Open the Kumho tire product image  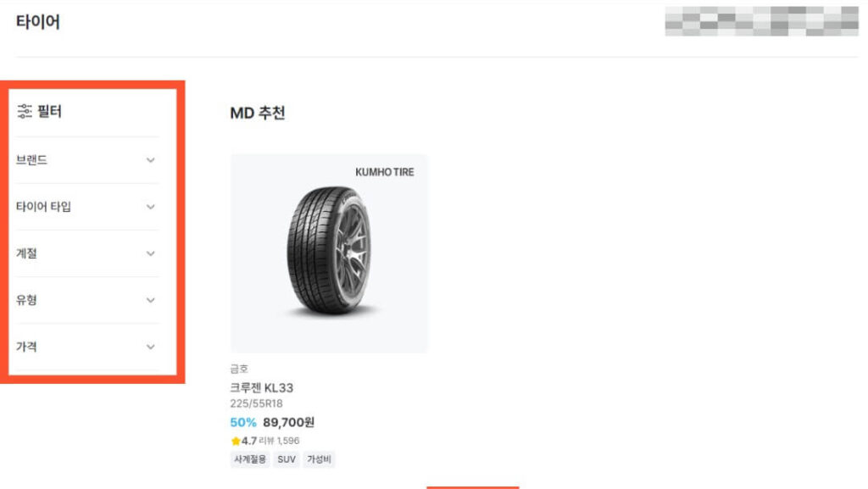tap(329, 253)
